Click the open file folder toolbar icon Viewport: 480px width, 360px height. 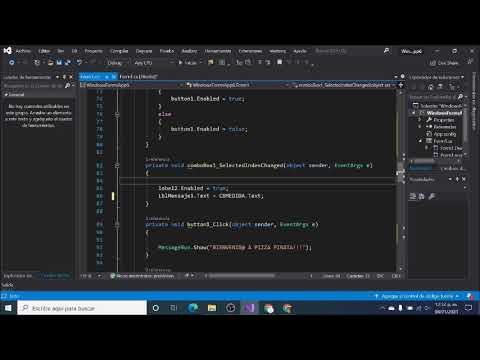coord(51,62)
